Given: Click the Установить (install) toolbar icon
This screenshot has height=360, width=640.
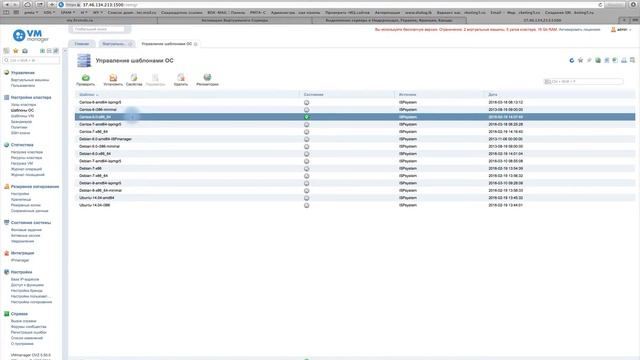Looking at the screenshot, I should (113, 79).
